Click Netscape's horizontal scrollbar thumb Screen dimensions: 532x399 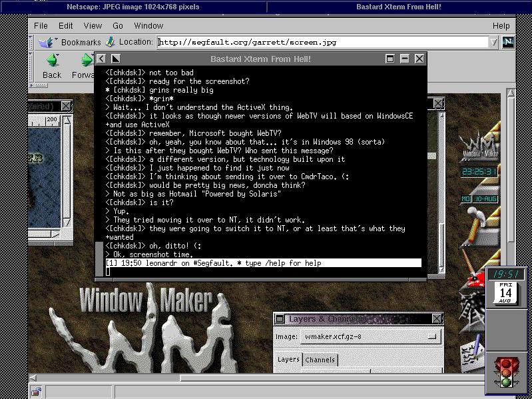332,378
